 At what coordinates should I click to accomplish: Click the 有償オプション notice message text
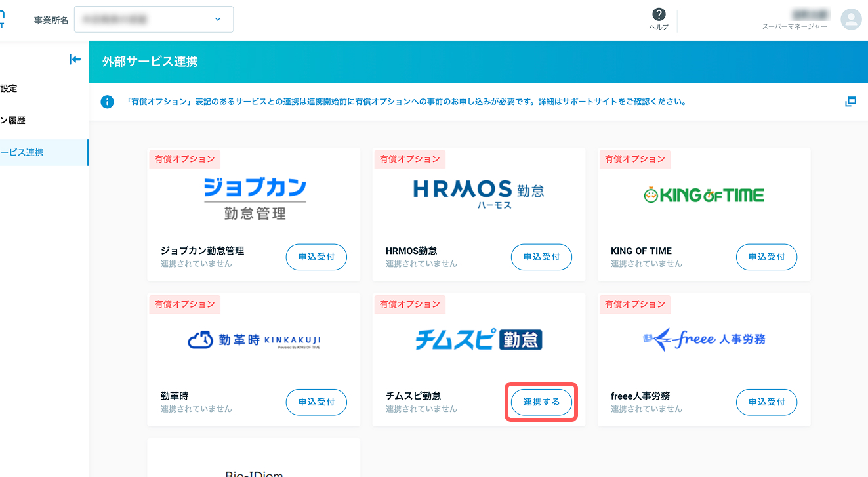tap(407, 102)
